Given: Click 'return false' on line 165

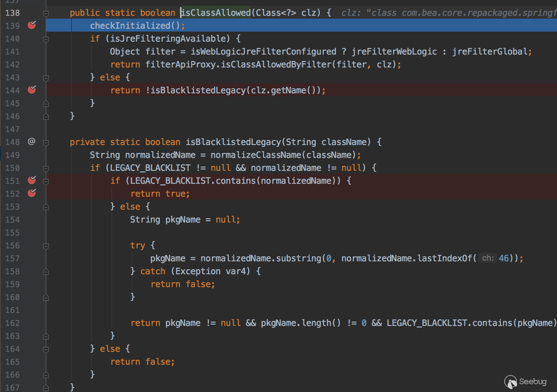Looking at the screenshot, I should [x=140, y=361].
